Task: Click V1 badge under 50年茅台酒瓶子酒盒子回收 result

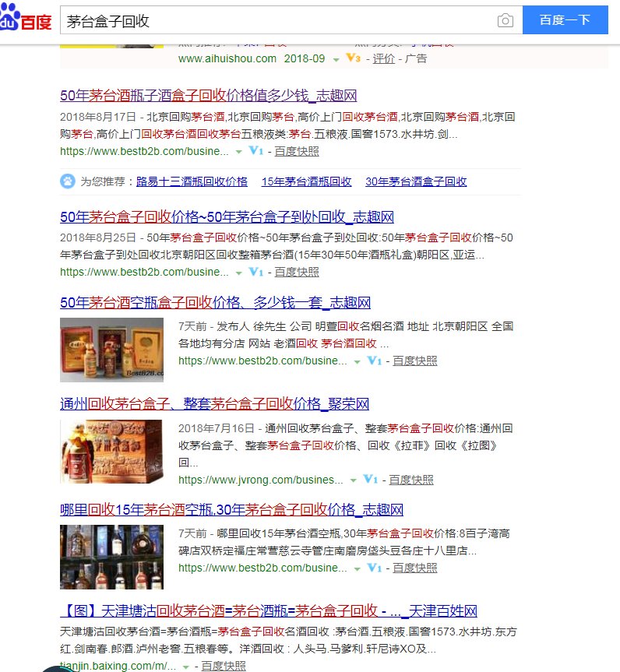Action: (x=256, y=151)
